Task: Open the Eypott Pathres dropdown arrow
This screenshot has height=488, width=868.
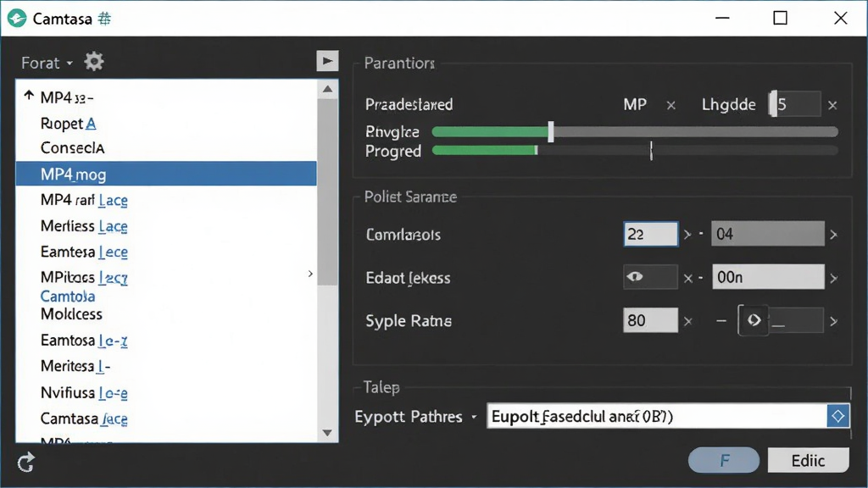Action: point(474,417)
